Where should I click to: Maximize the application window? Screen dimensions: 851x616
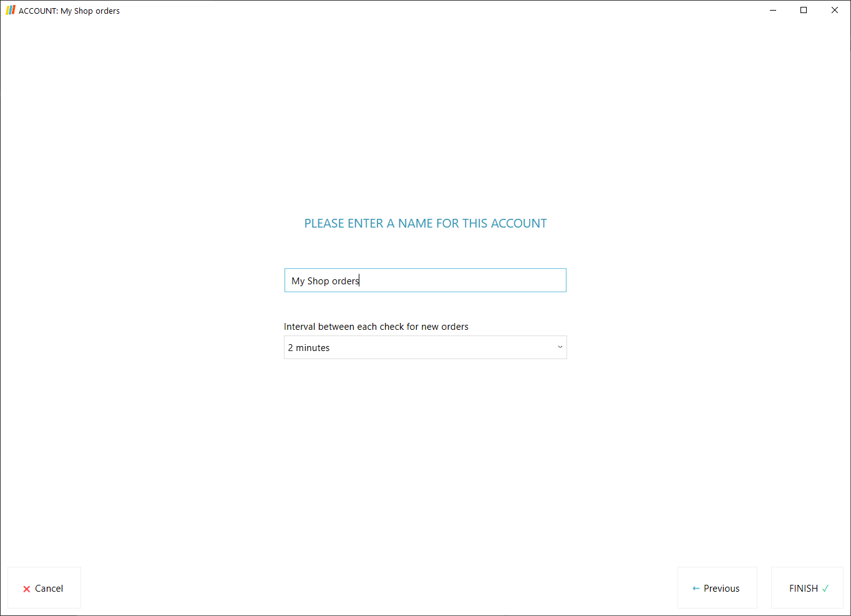tap(804, 10)
